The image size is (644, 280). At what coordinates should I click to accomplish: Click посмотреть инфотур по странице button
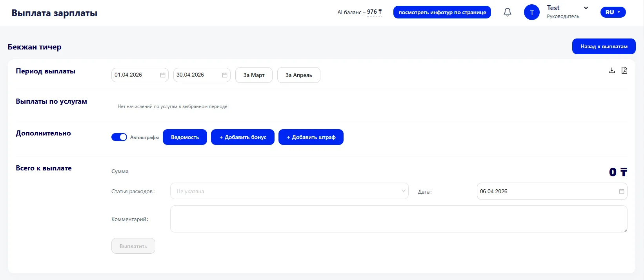(x=442, y=12)
